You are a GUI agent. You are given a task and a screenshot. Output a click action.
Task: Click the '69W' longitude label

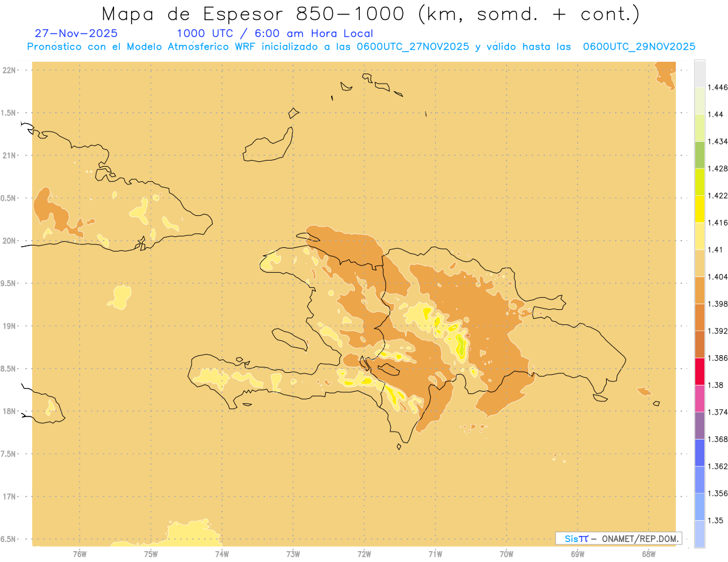(x=578, y=555)
